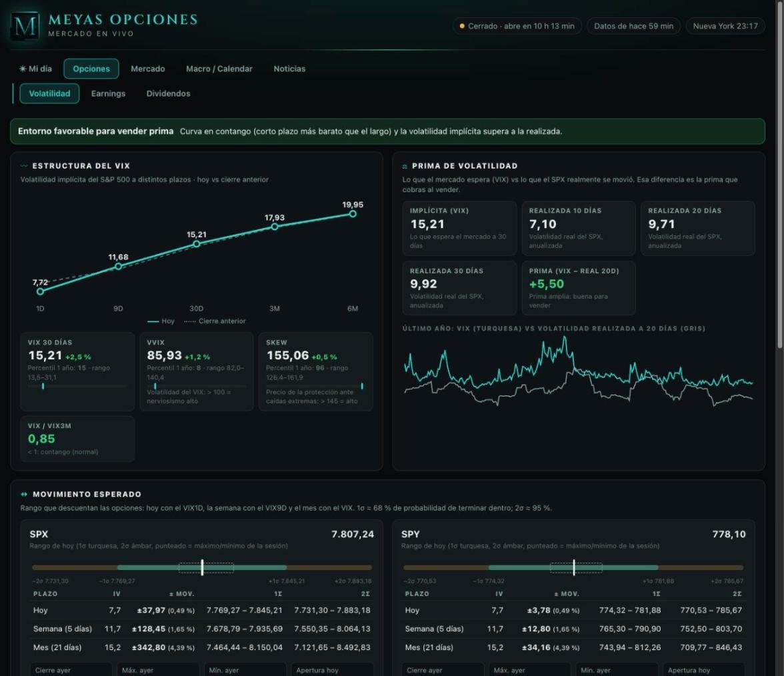Click the Cierre anterior legend entry
This screenshot has width=784, height=676.
pos(215,321)
